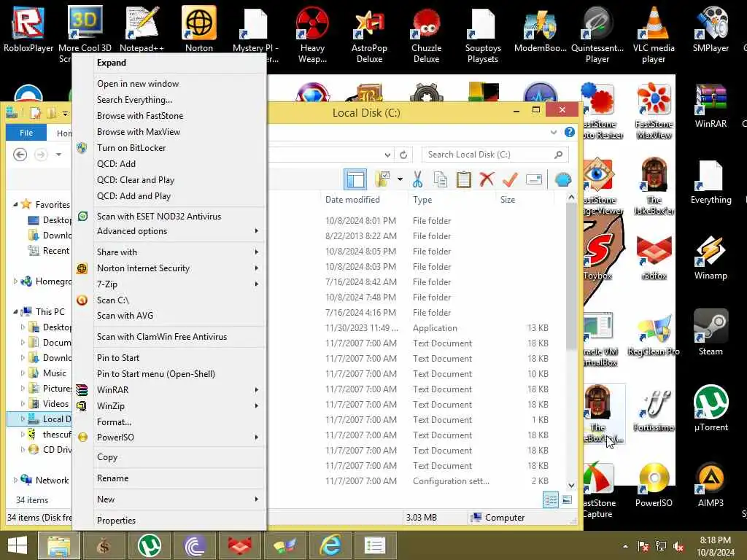Screen dimensions: 747x560
Task: Choose Open in new window
Action: [179, 84]
